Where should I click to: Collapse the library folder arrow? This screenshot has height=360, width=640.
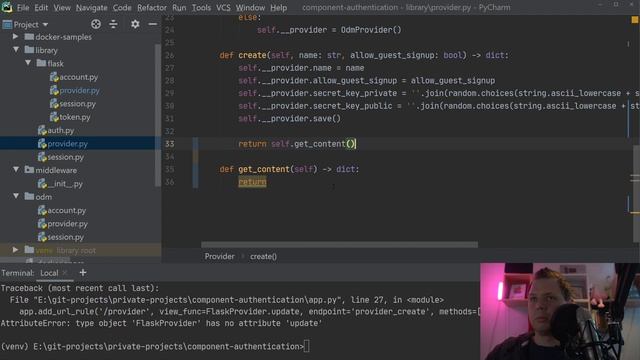point(16,50)
